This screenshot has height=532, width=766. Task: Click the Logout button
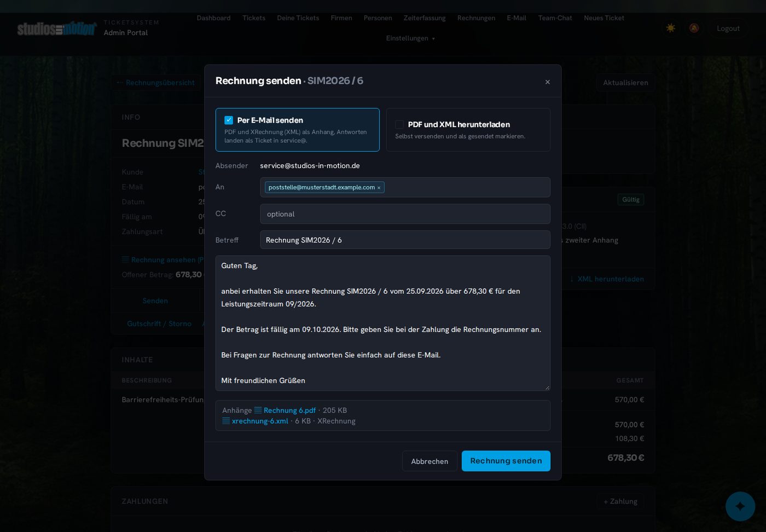[728, 28]
